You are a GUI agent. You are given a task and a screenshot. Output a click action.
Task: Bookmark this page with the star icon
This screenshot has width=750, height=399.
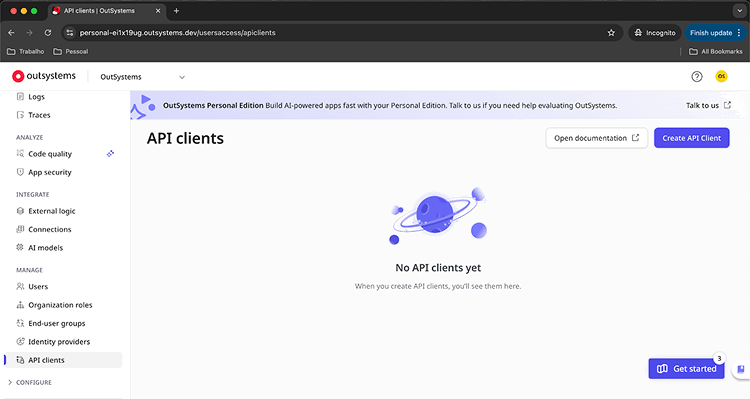(611, 33)
